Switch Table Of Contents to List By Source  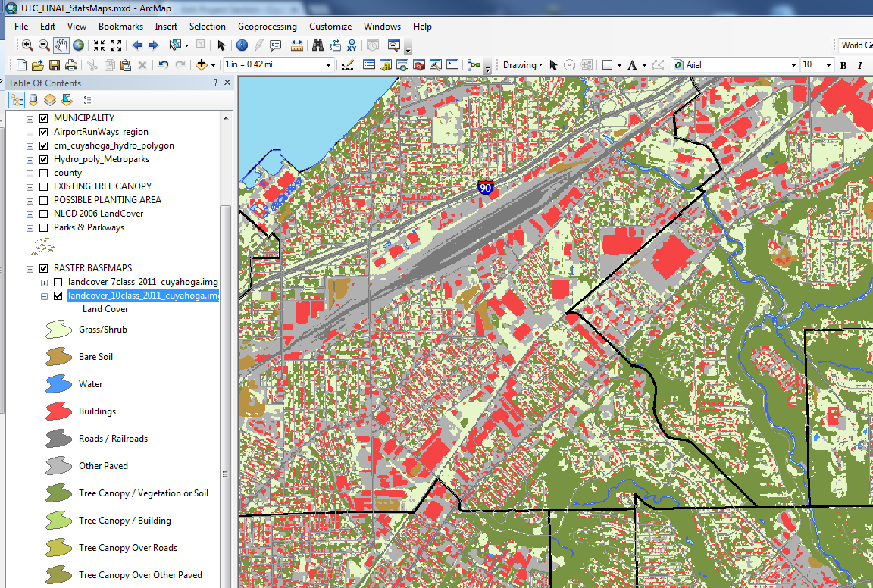[x=33, y=100]
